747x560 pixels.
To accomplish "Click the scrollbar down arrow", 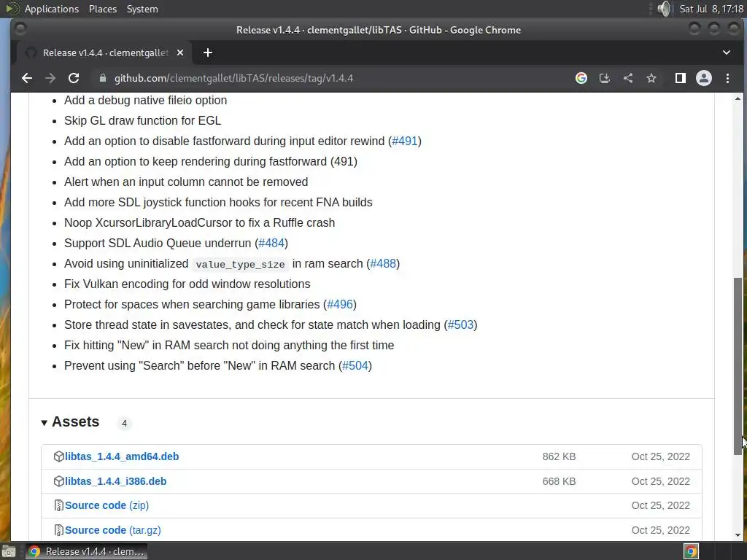I will point(738,535).
